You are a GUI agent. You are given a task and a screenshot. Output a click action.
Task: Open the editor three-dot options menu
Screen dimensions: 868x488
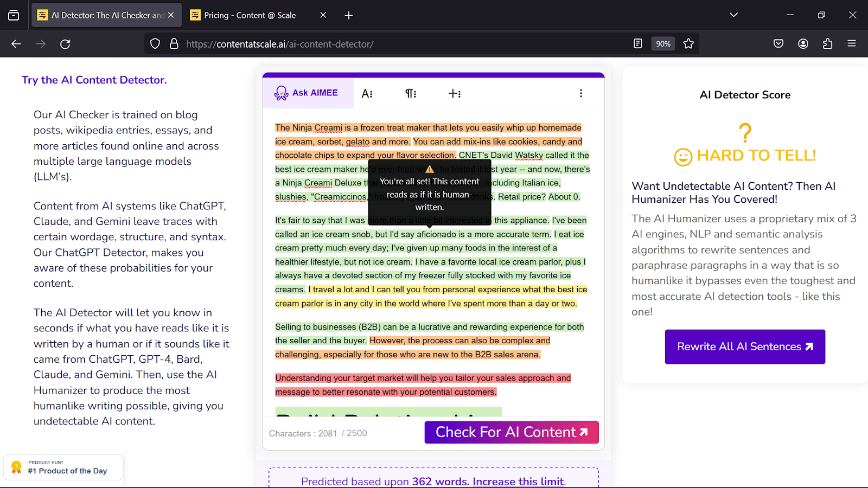pos(581,93)
